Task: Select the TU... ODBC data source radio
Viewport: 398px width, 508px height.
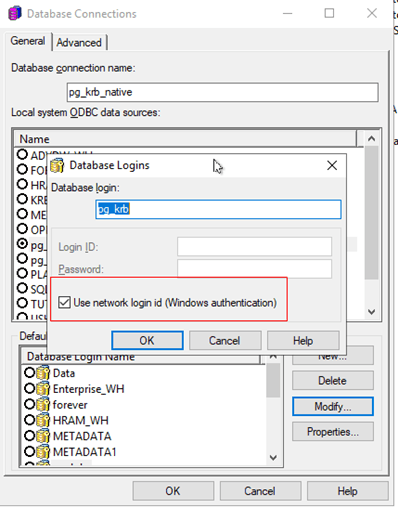Action: pos(22,303)
